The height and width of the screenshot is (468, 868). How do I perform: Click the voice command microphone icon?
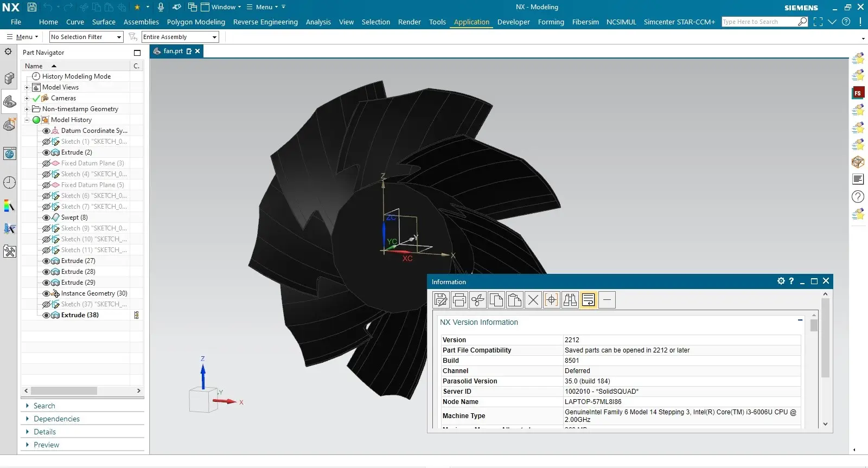(161, 7)
